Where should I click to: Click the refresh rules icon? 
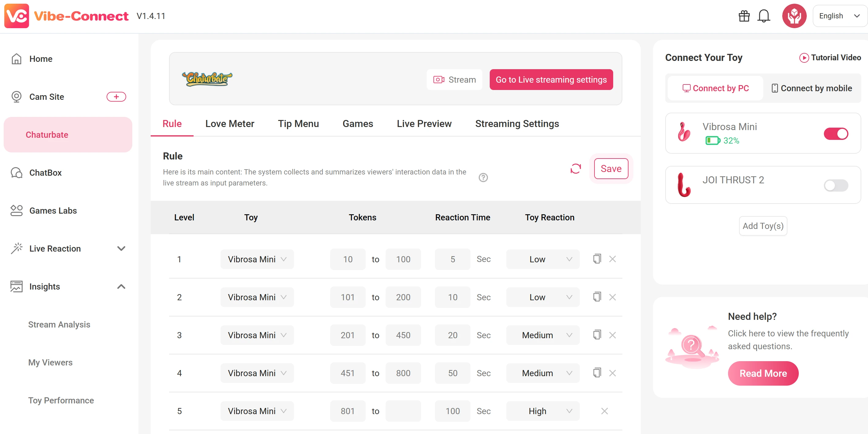point(576,168)
